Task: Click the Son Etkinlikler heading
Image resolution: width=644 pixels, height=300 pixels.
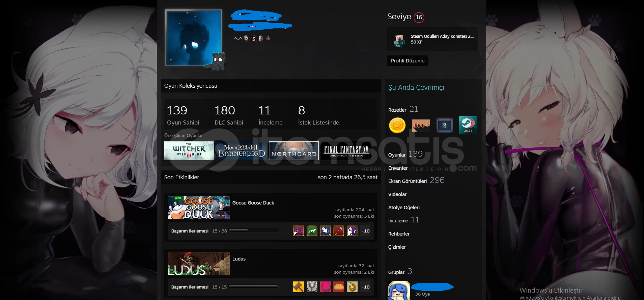Action: pyautogui.click(x=181, y=177)
